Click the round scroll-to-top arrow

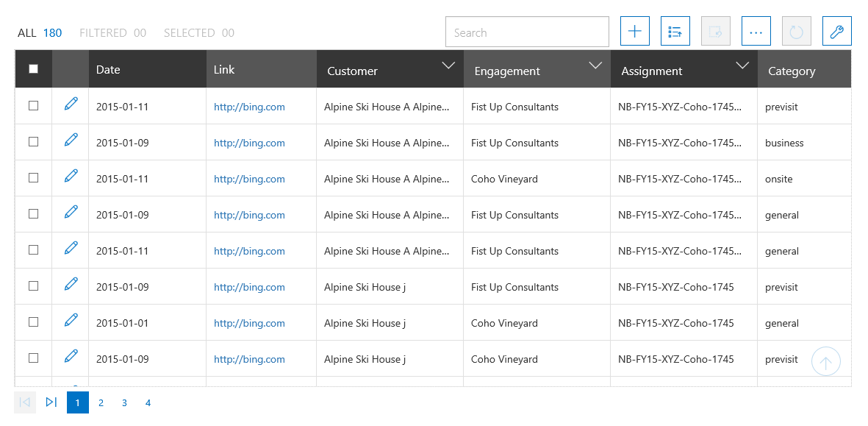tap(826, 362)
